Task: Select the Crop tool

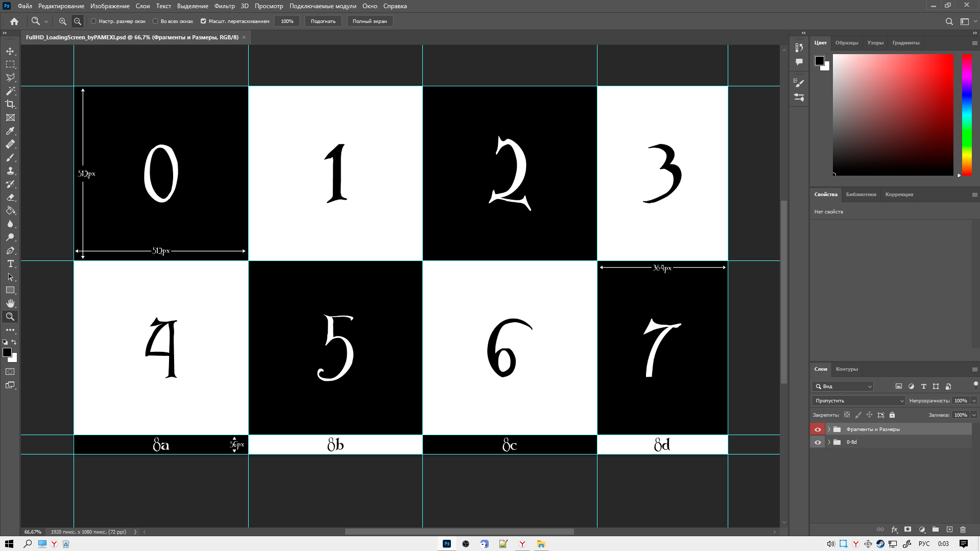Action: pyautogui.click(x=10, y=104)
